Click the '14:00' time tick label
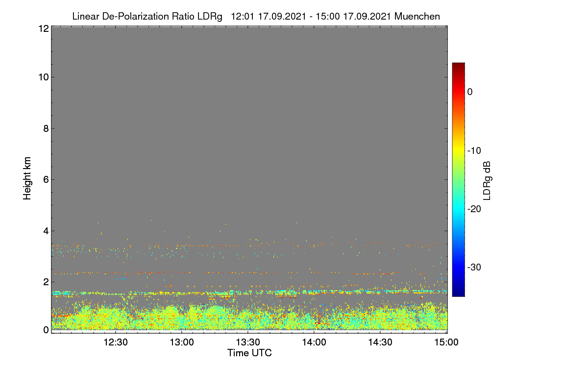 pos(314,343)
